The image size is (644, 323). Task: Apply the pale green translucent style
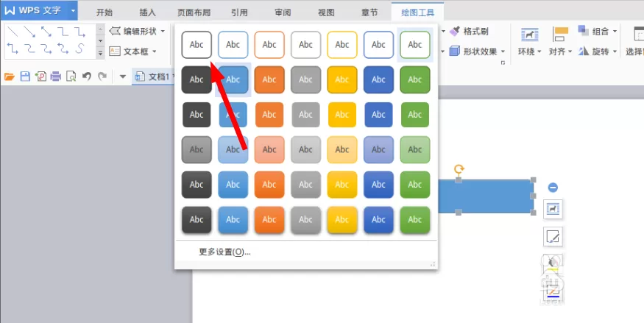tap(415, 149)
